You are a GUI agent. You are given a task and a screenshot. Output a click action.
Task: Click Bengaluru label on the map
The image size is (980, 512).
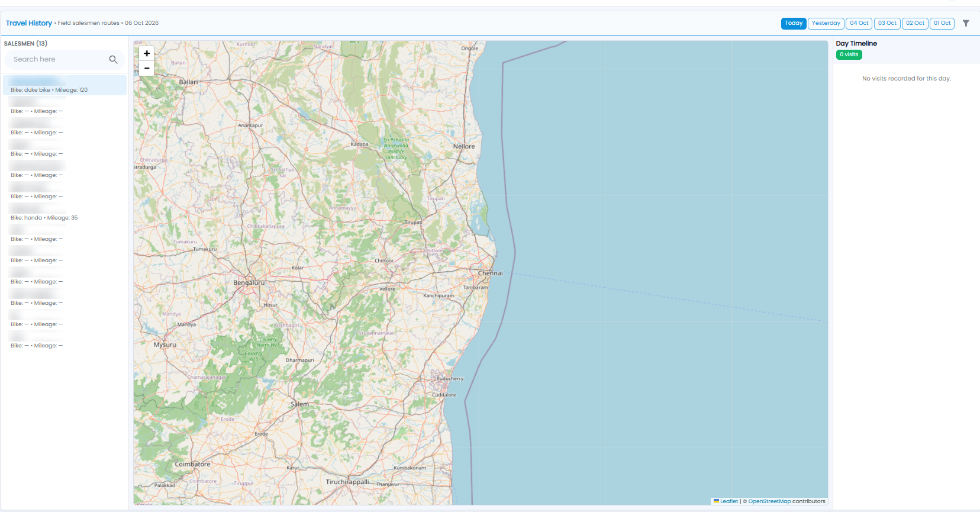point(249,283)
